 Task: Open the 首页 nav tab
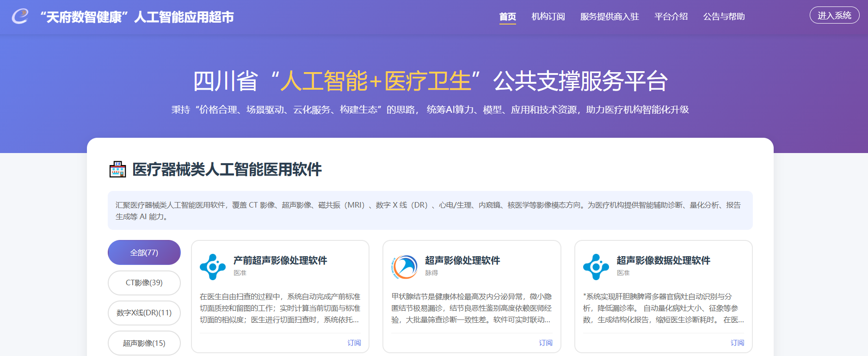pyautogui.click(x=507, y=17)
